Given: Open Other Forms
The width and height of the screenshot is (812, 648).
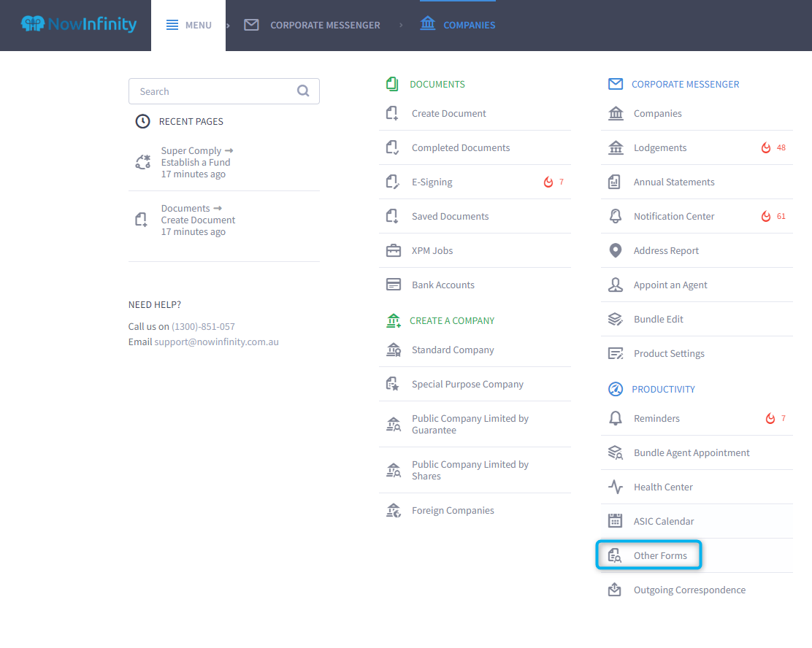Looking at the screenshot, I should (649, 555).
